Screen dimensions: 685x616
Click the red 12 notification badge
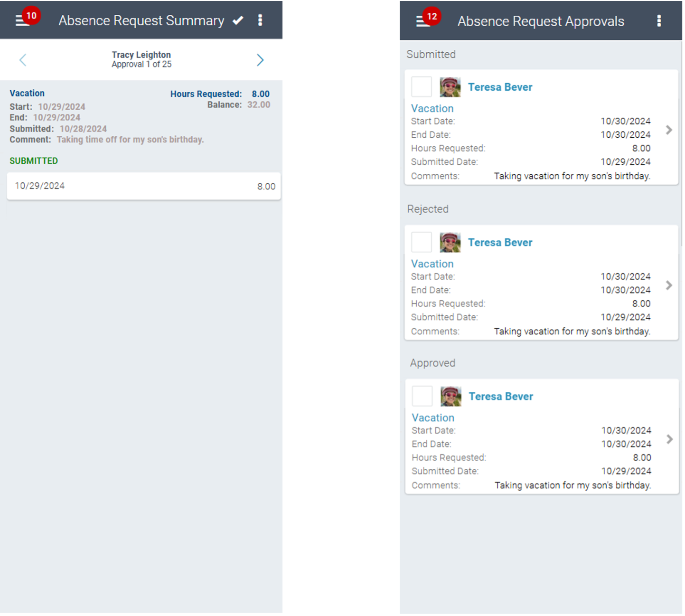(x=432, y=17)
